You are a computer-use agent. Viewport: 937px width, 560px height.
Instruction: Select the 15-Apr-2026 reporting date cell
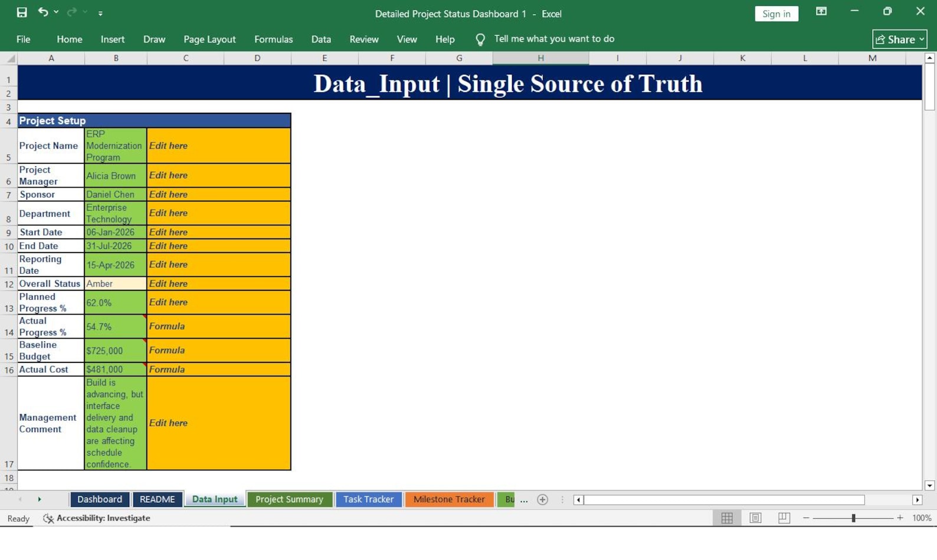point(116,265)
